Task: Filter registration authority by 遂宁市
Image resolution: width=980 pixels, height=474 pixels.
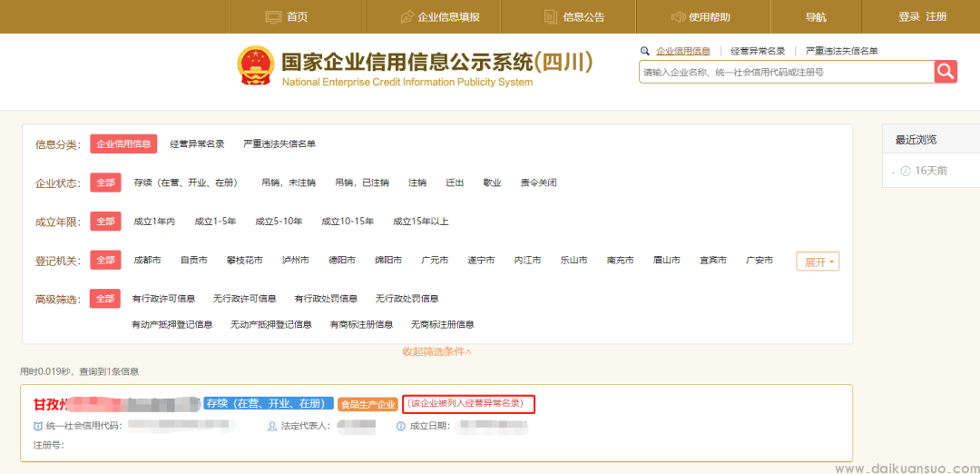Action: tap(481, 260)
